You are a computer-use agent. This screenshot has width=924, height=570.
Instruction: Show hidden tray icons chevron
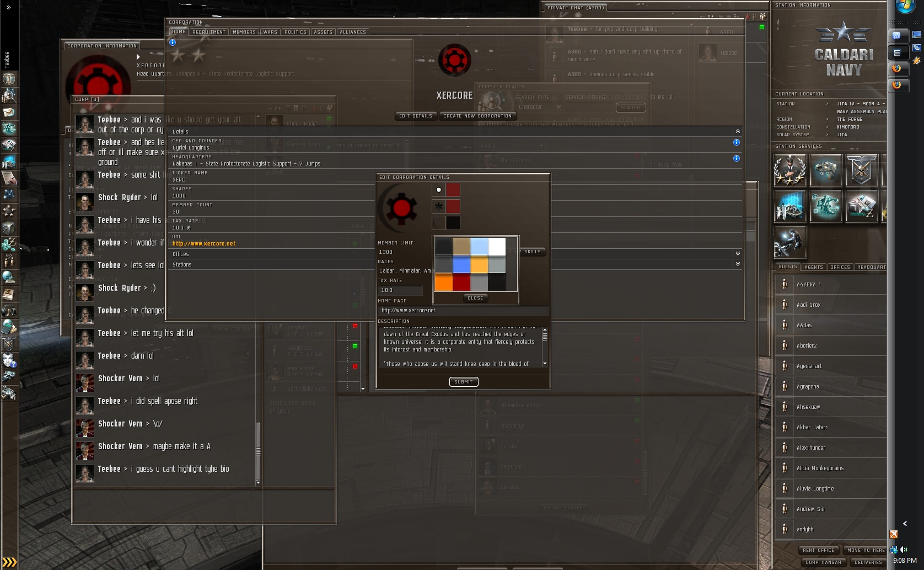coord(905,524)
